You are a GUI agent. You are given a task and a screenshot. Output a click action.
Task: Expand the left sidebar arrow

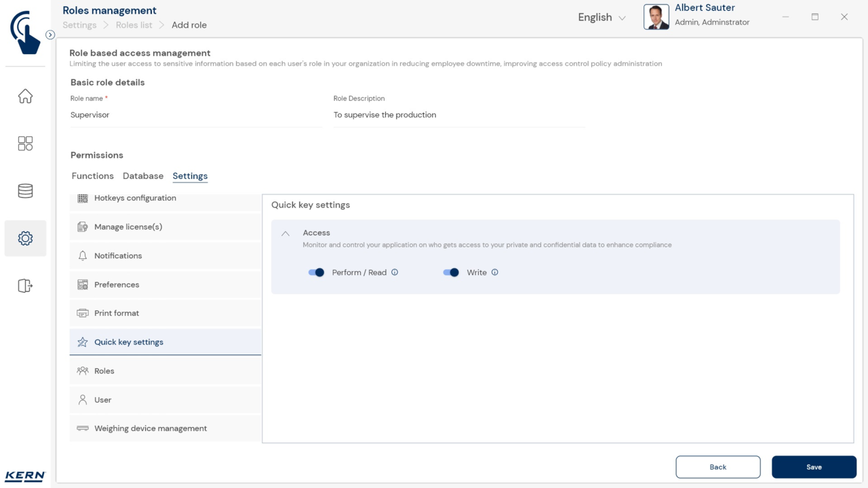[x=50, y=35]
